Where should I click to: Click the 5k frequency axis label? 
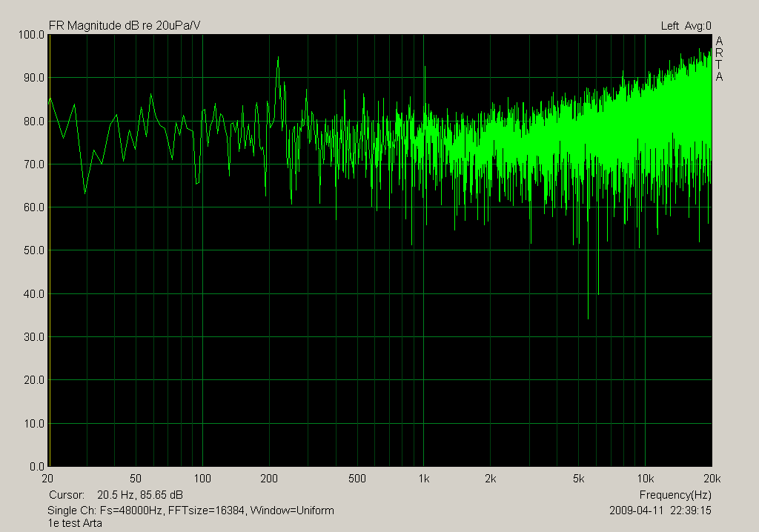[578, 479]
